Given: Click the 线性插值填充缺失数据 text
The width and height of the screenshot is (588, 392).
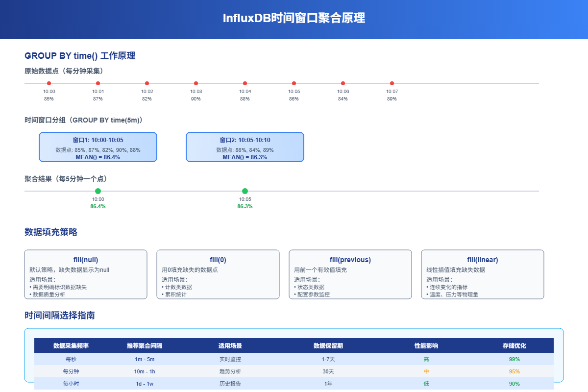Looking at the screenshot, I should click(x=456, y=270).
